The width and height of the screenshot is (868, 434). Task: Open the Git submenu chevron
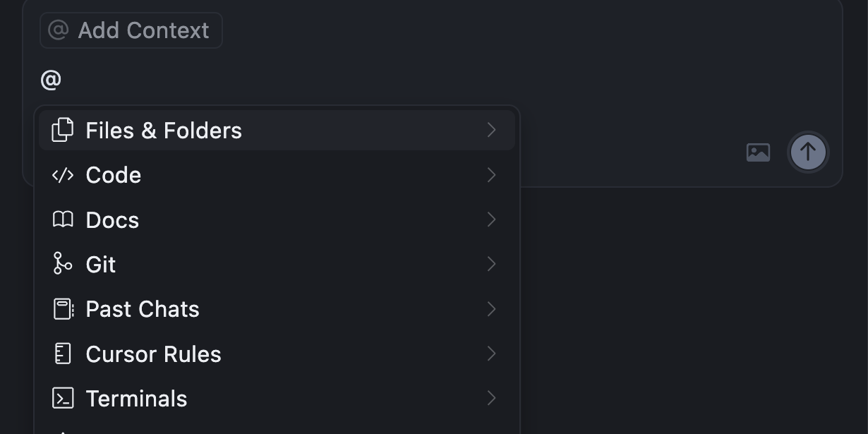tap(492, 264)
